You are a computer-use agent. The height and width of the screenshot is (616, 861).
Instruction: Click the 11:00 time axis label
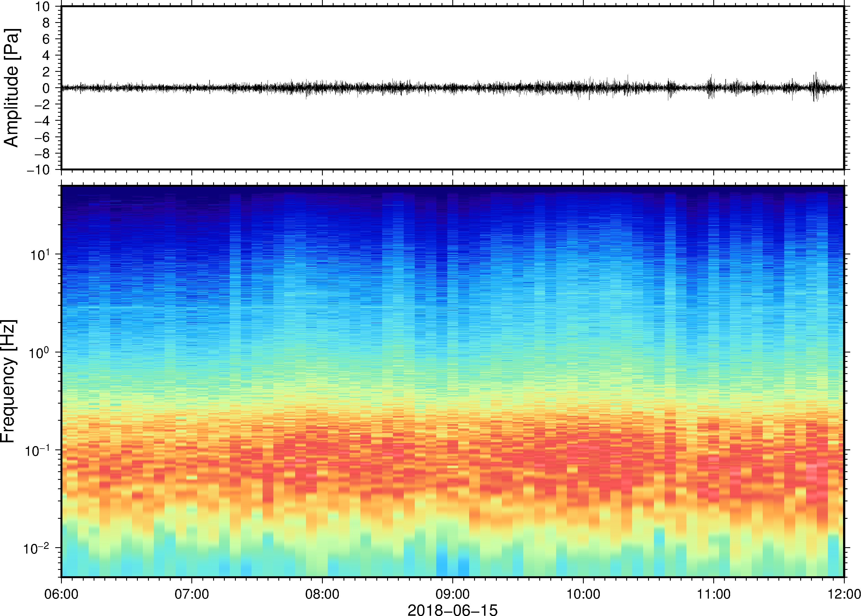coord(714,594)
